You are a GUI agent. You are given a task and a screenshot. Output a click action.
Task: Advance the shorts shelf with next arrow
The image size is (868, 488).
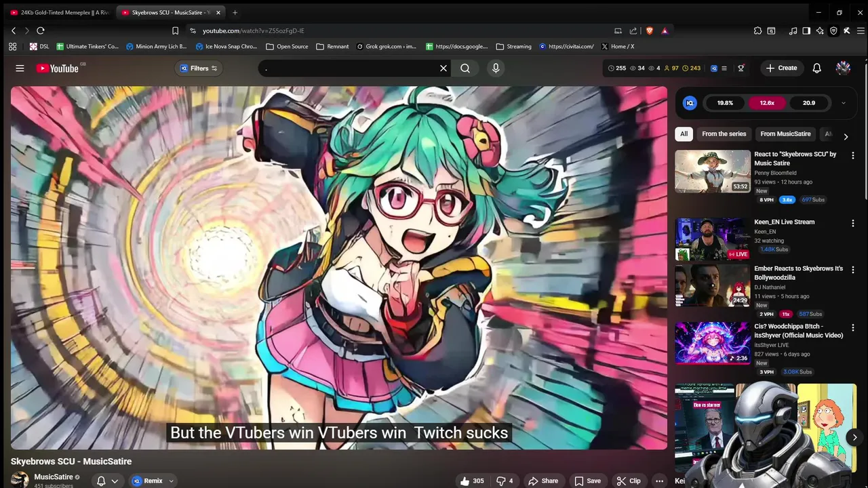pos(854,437)
